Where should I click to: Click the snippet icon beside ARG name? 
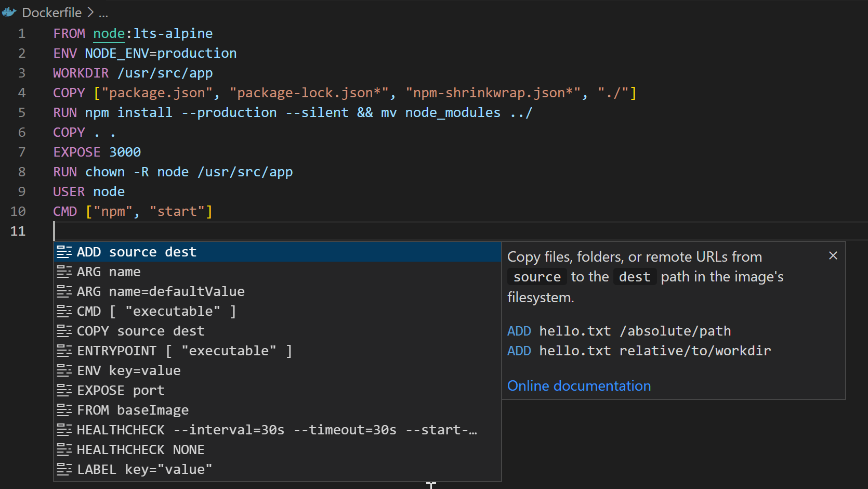click(x=65, y=272)
